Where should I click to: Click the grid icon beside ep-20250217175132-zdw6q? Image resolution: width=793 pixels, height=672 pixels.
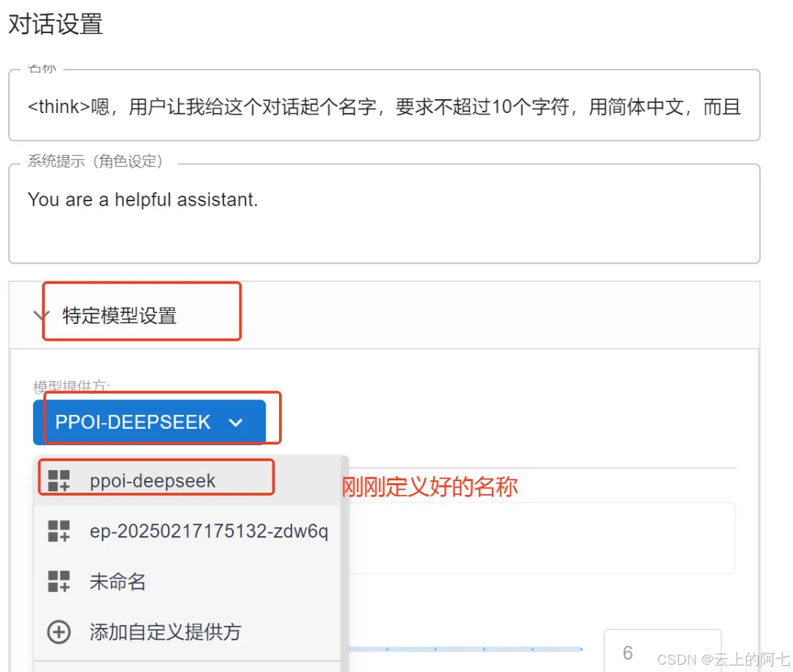(x=59, y=531)
